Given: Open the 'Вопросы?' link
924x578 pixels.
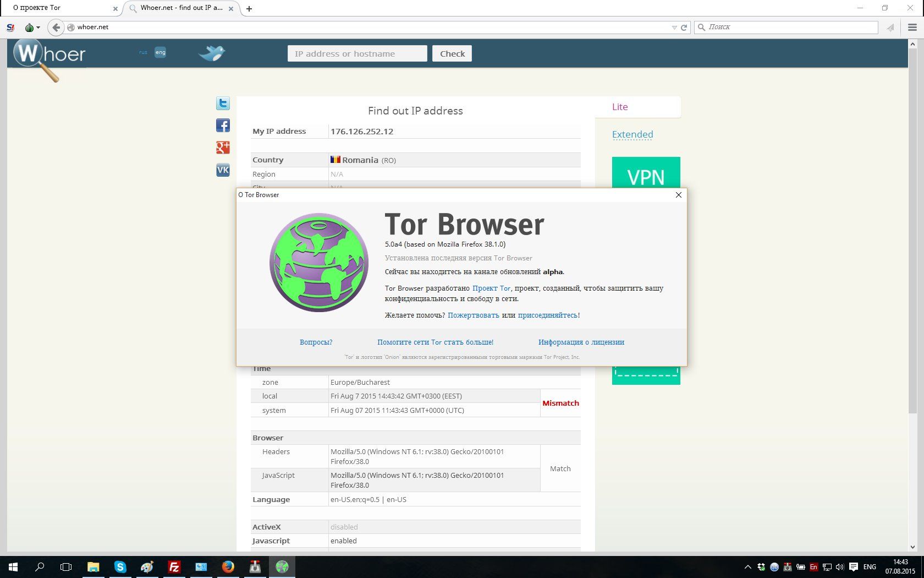Looking at the screenshot, I should (316, 342).
